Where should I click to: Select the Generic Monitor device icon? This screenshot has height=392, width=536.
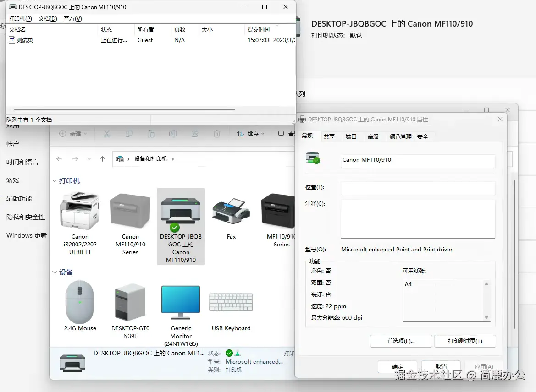click(x=180, y=302)
